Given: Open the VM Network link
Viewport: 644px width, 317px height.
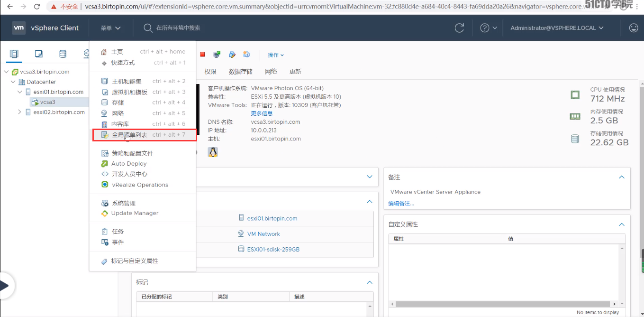Looking at the screenshot, I should [263, 234].
